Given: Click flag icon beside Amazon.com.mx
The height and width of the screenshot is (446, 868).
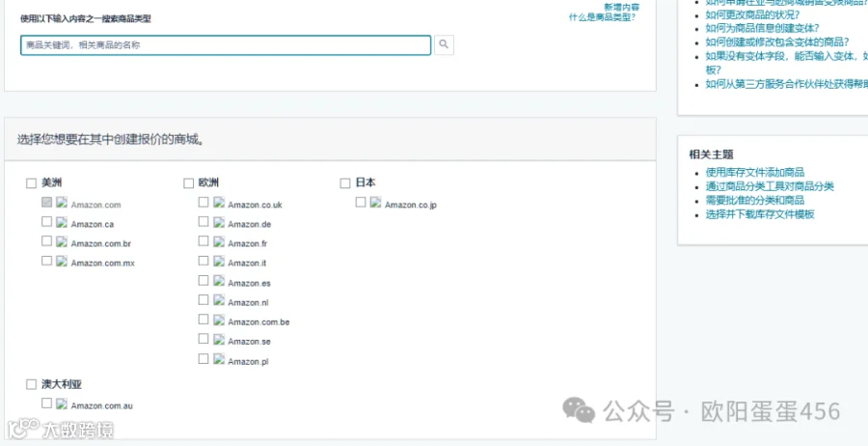Looking at the screenshot, I should pos(62,261).
